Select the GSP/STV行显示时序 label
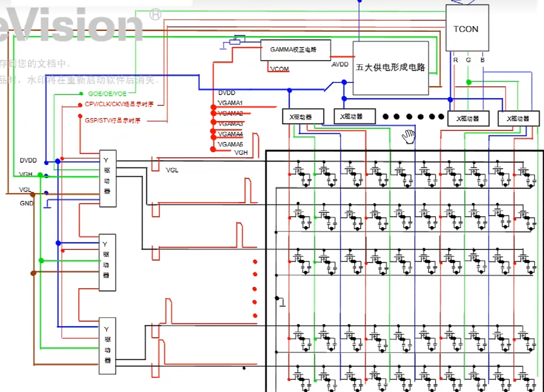Image resolution: width=544 pixels, height=392 pixels. [x=113, y=120]
